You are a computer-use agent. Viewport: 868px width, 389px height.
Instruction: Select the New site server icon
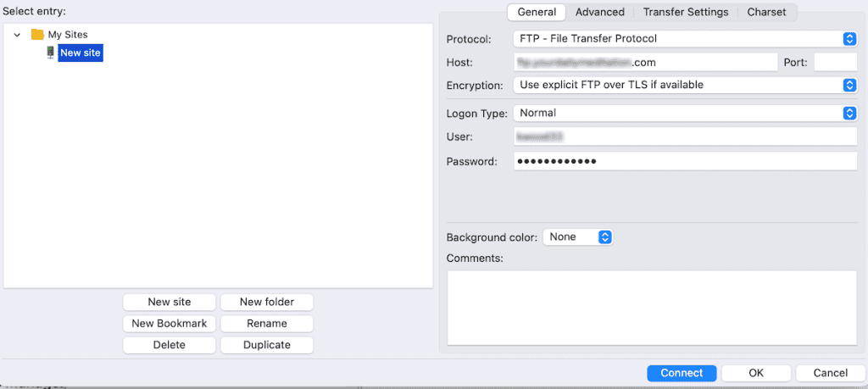click(x=50, y=53)
